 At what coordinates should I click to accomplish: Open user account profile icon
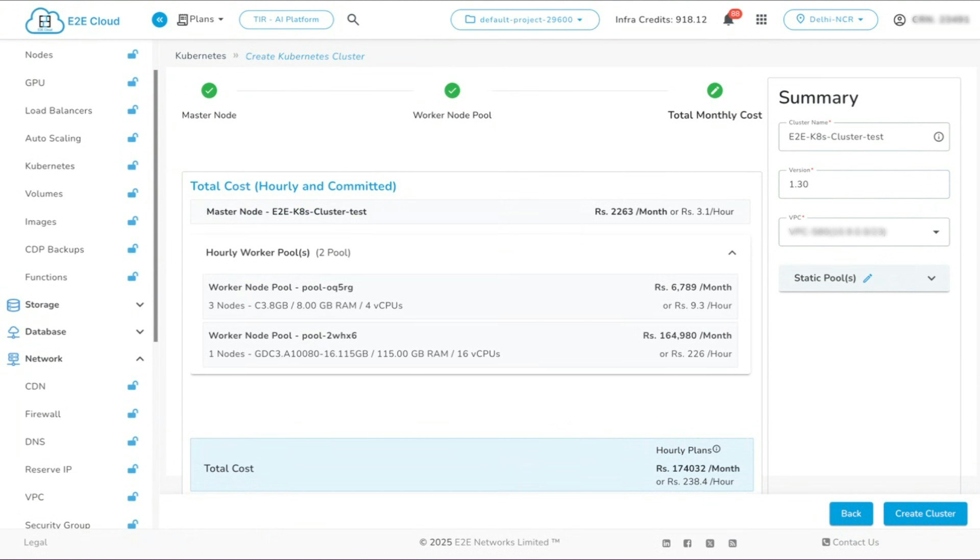pyautogui.click(x=899, y=19)
